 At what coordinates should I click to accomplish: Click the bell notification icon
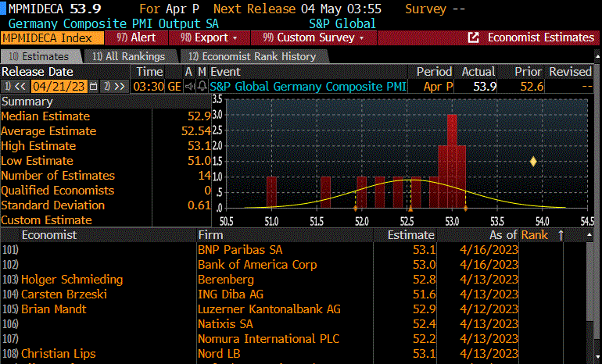tap(202, 86)
